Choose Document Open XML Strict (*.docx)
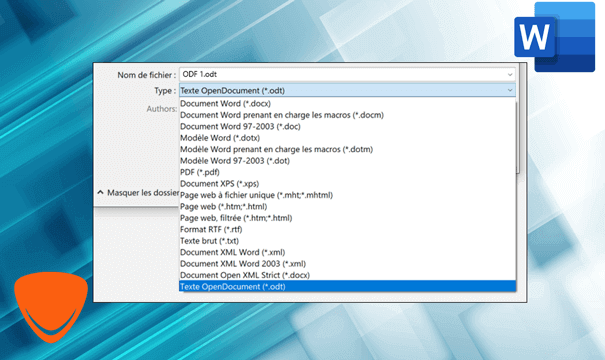 (347, 275)
